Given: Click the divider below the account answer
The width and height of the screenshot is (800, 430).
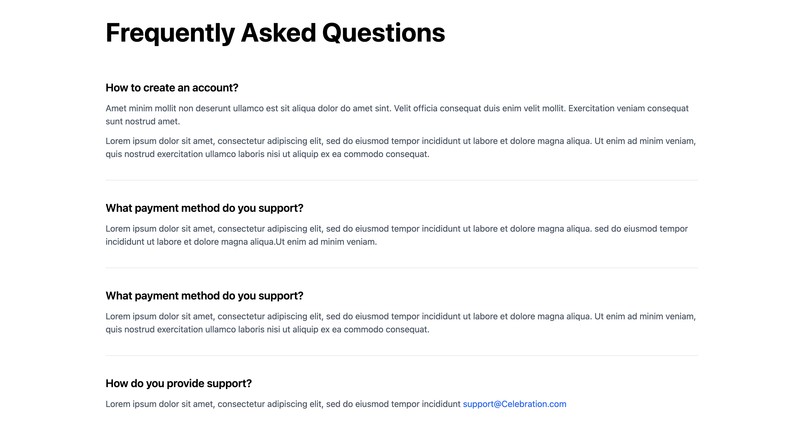Looking at the screenshot, I should (402, 180).
